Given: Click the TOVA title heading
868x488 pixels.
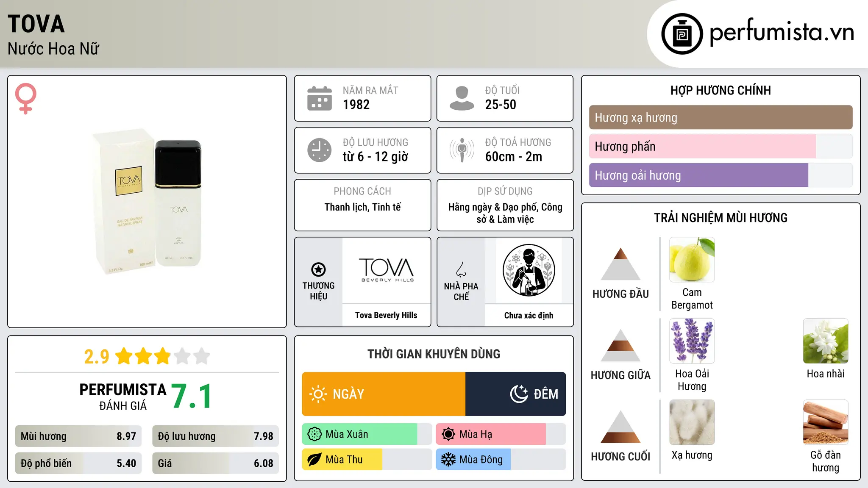Looking at the screenshot, I should [x=36, y=24].
